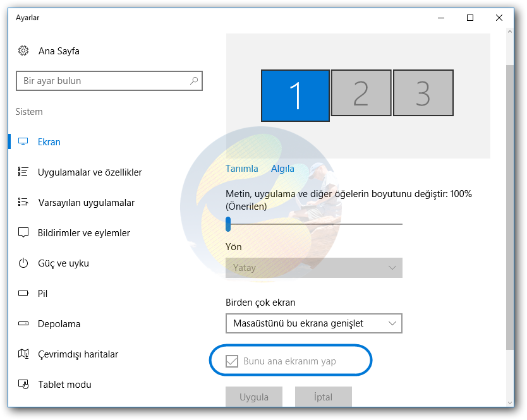The width and height of the screenshot is (527, 420).
Task: Click Bildirimler ve eylemler speech icon
Action: click(x=23, y=232)
